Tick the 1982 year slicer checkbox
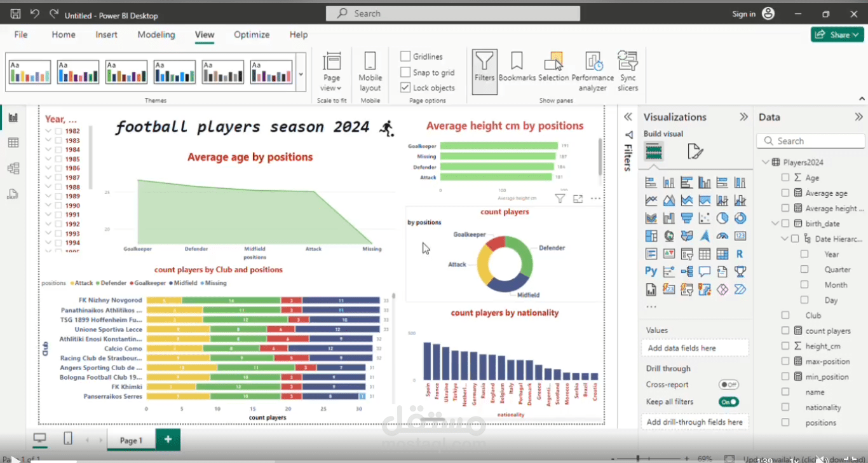This screenshot has height=463, width=868. [58, 131]
